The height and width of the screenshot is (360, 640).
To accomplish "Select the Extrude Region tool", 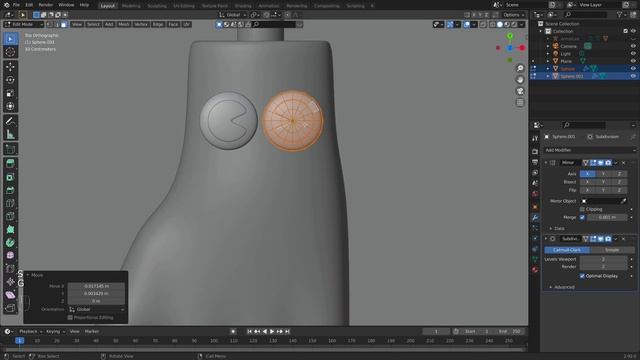I will (x=10, y=164).
